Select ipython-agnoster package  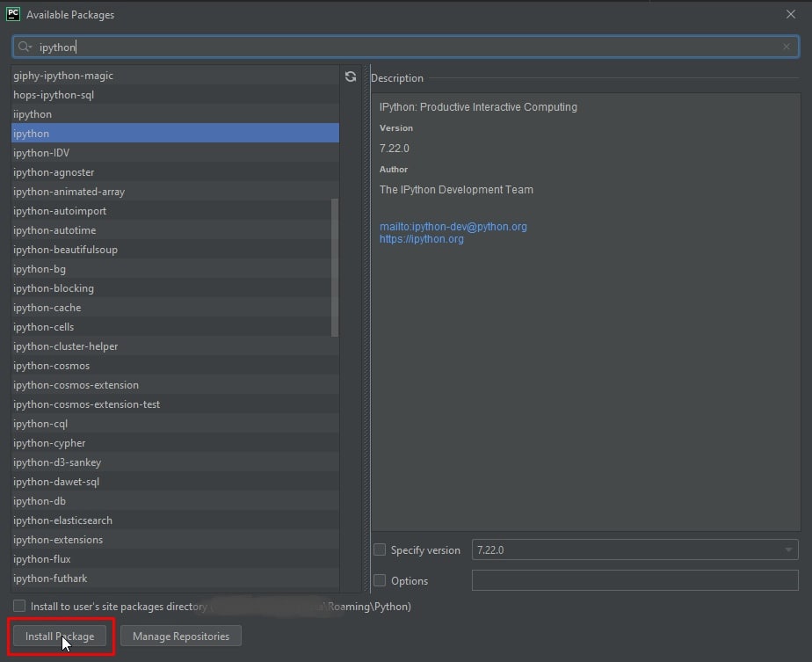[x=175, y=172]
